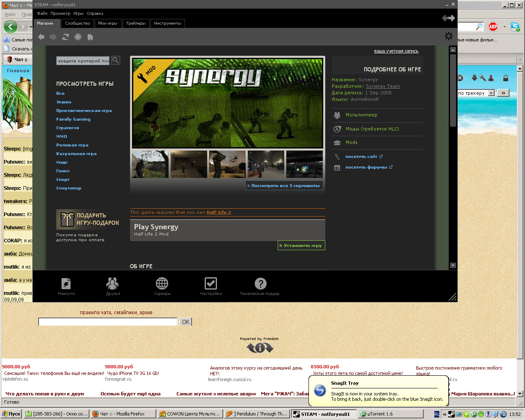Click the round X icon on the chat page
This screenshot has height=420, width=525.
(460, 78)
